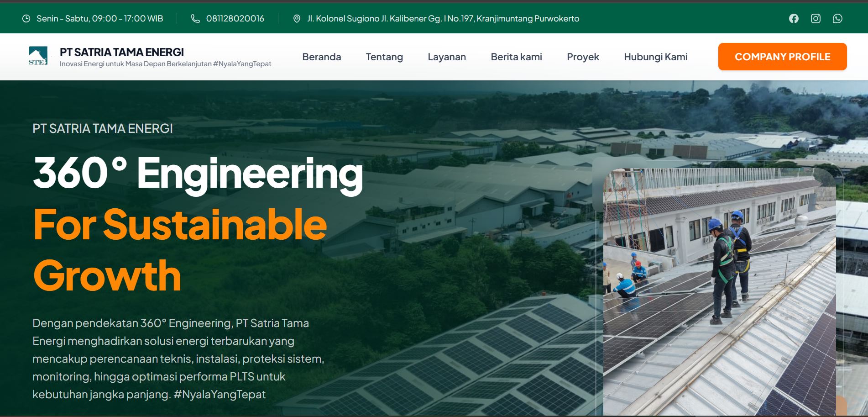This screenshot has width=868, height=417.
Task: Click the site tagline with #NyalaYangTepat under the title
Action: point(165,64)
